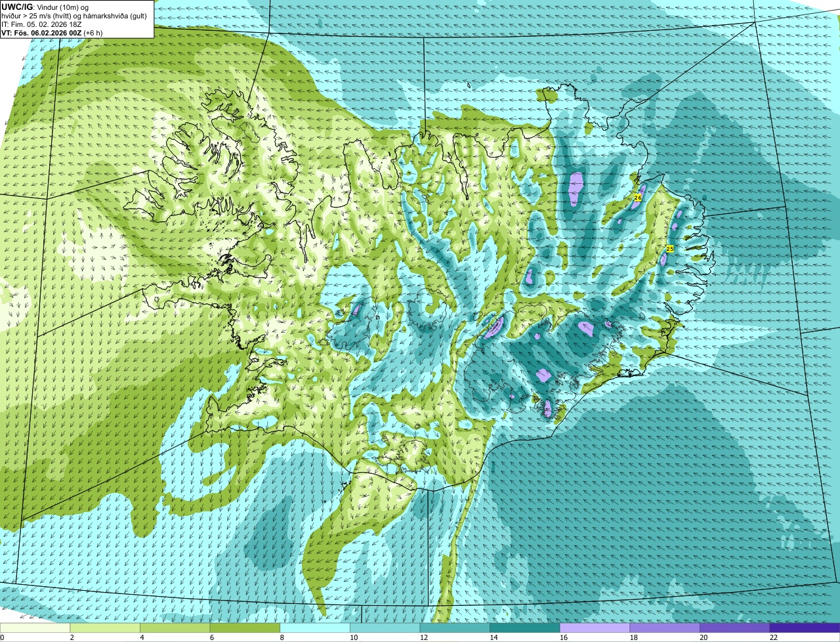Click scale label '10' on the color bar
Image resolution: width=840 pixels, height=642 pixels.
354,637
